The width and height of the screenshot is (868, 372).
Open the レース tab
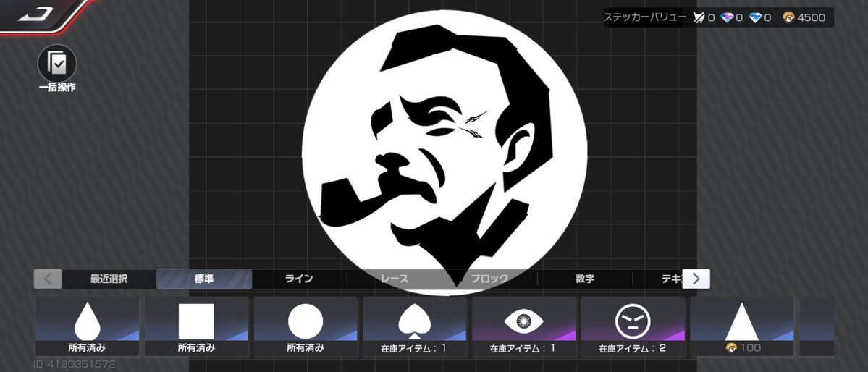point(395,279)
